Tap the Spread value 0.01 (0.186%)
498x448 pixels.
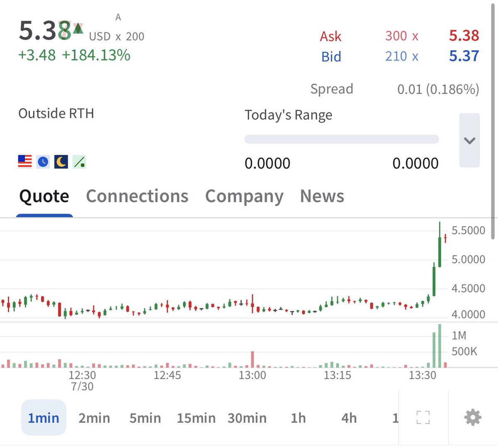(438, 89)
